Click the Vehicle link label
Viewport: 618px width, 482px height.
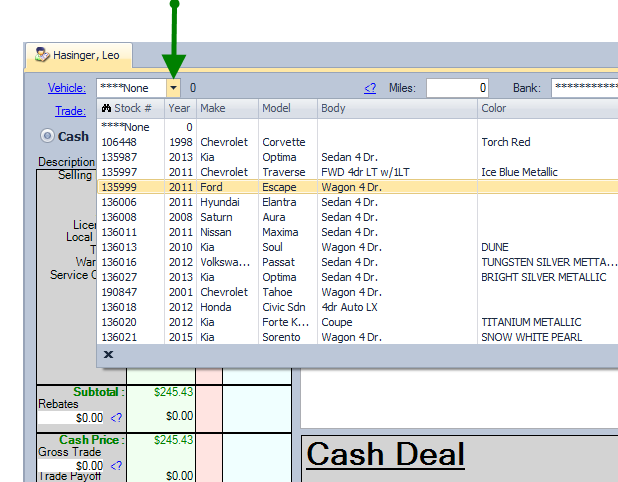(x=67, y=88)
